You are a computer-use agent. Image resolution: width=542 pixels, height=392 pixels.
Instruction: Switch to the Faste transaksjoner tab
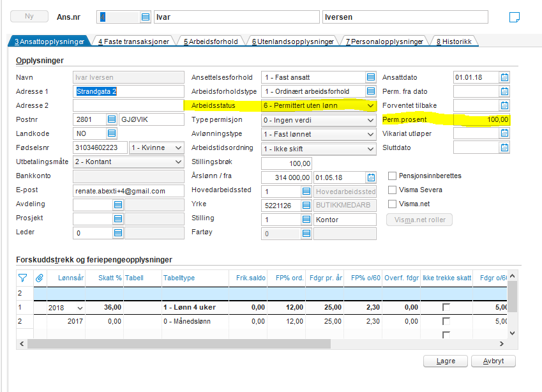pos(133,41)
